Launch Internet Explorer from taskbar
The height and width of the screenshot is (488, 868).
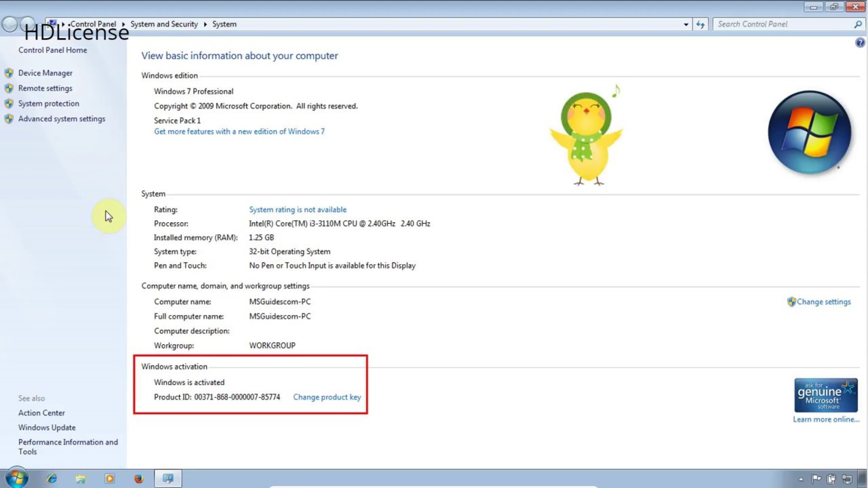click(52, 478)
